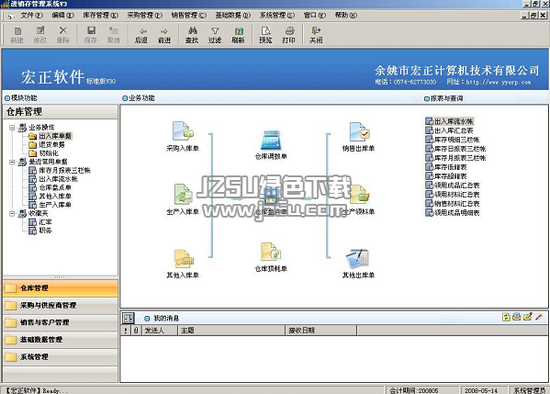
Task: Select 职务 under 收藏夹
Action: tap(45, 231)
